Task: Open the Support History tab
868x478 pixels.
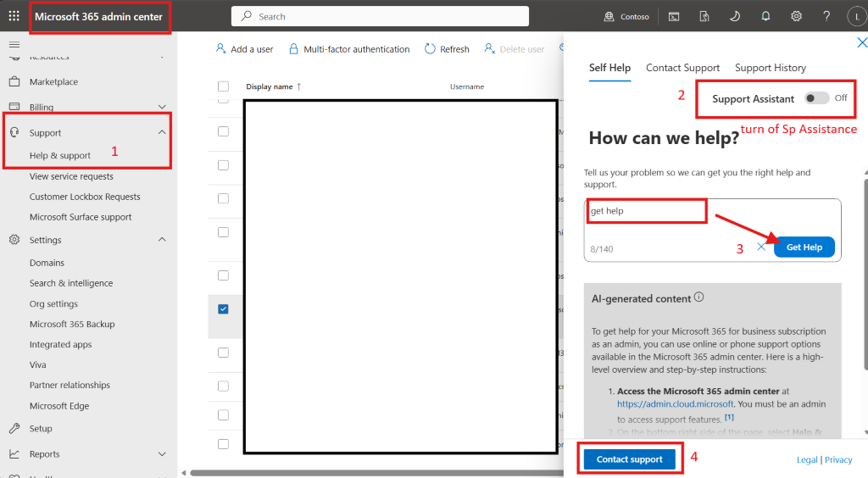Action: pyautogui.click(x=770, y=68)
